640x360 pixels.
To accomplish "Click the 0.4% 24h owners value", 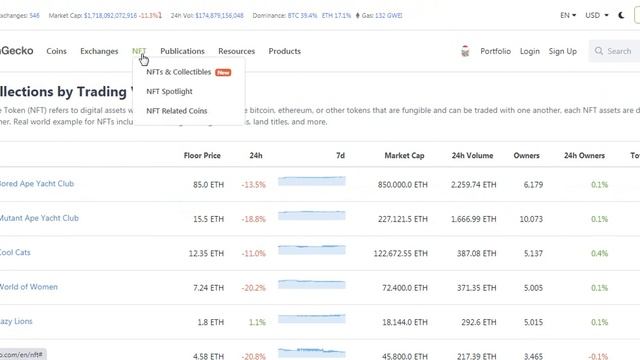I will (x=599, y=253).
